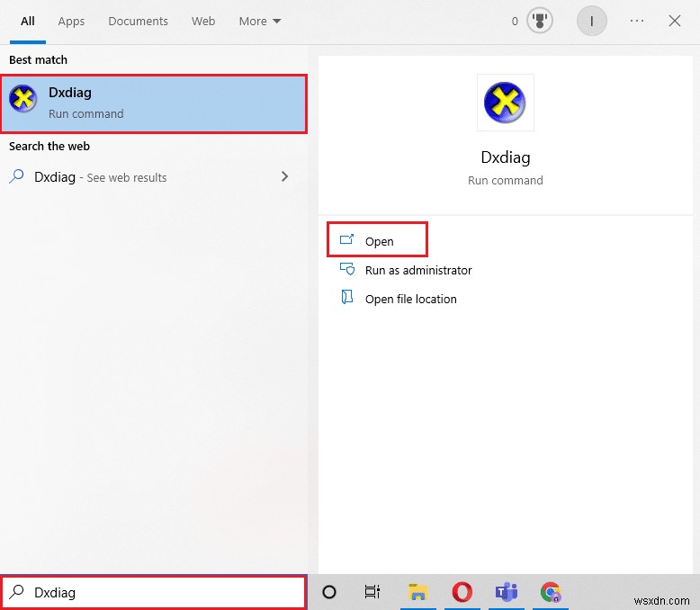Viewport: 700px width, 610px height.
Task: Click the Open action icon
Action: (x=347, y=240)
